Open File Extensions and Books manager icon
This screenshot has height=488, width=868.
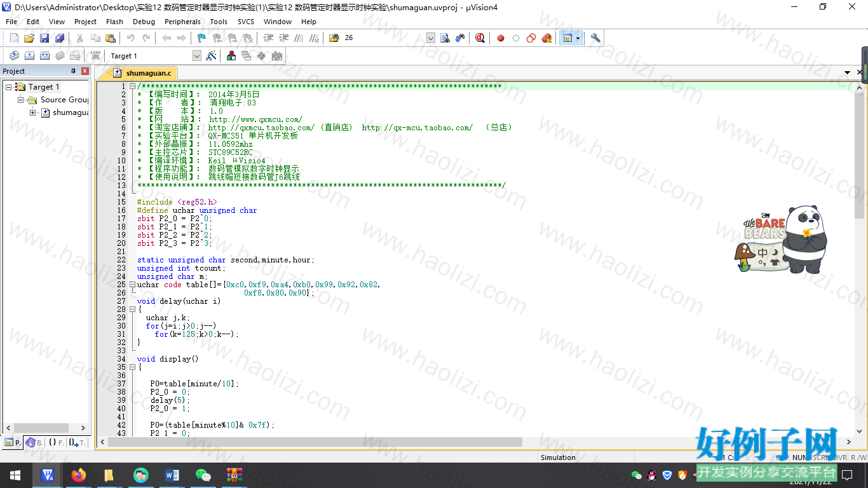coord(231,56)
